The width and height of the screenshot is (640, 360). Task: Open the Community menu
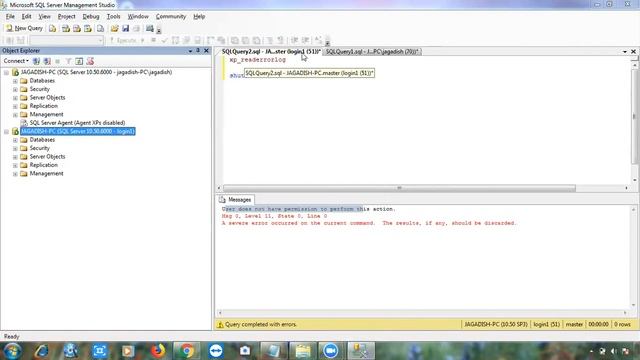[171, 17]
